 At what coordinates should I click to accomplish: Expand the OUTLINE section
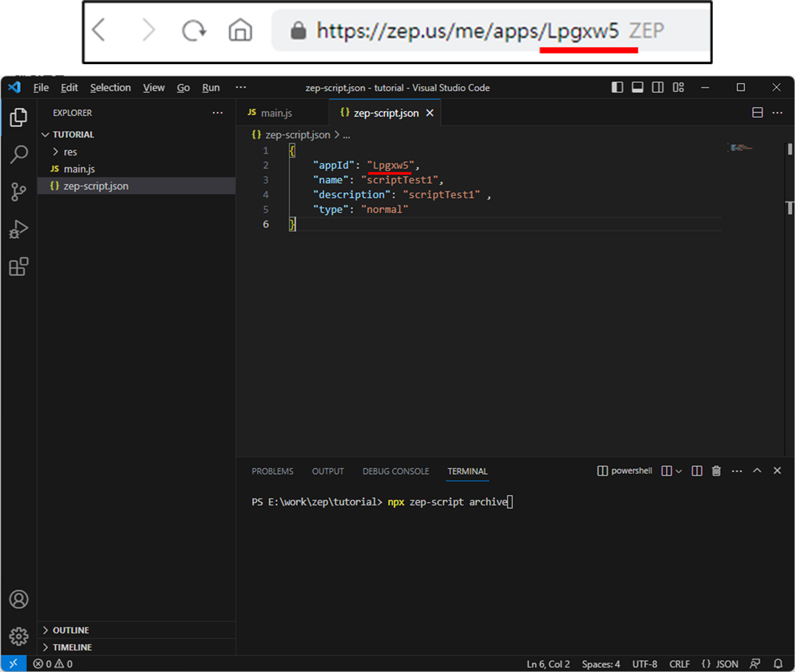click(x=136, y=630)
